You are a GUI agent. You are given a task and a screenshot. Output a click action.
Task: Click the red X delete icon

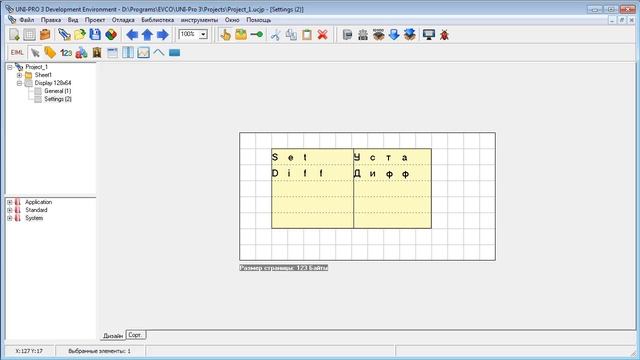322,35
